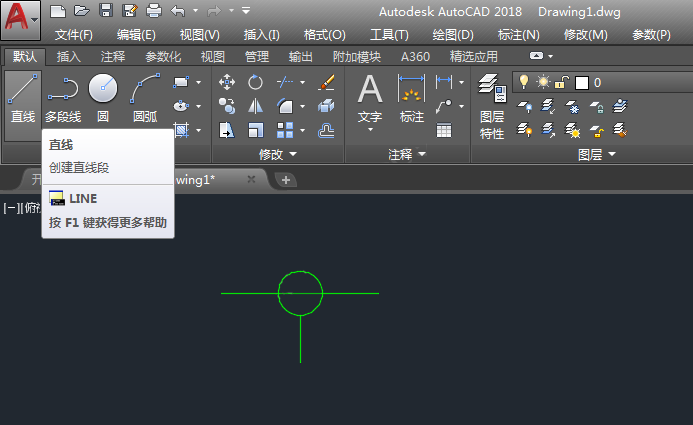Expand the 修改 panel
The width and height of the screenshot is (693, 425).
coord(278,154)
